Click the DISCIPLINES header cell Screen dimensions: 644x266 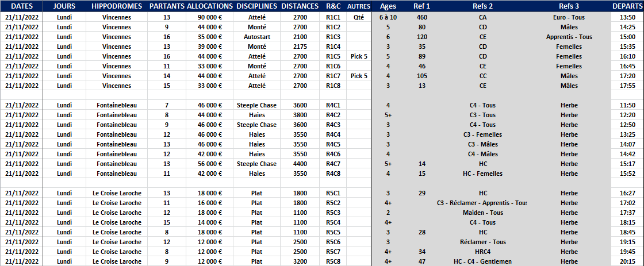256,6
